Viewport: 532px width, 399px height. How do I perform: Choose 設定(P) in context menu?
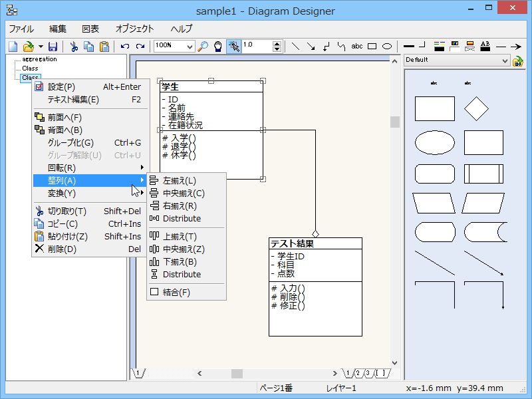tap(90, 87)
